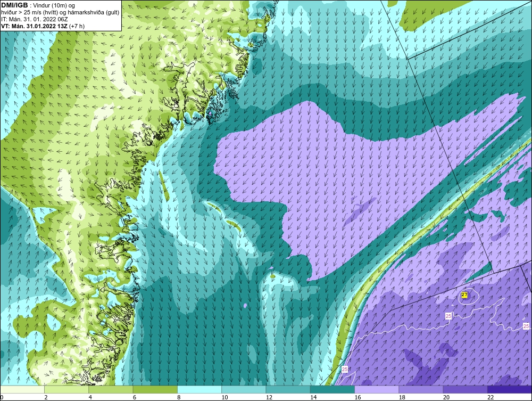Select the 20–22 m/s violet legend swatch
The height and width of the screenshot is (401, 532).
[x=465, y=390]
